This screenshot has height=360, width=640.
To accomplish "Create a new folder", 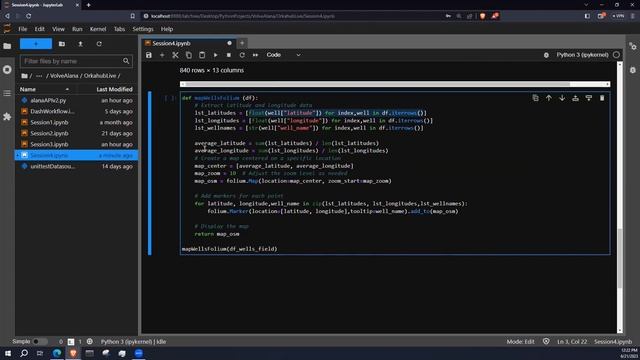I will [62, 44].
